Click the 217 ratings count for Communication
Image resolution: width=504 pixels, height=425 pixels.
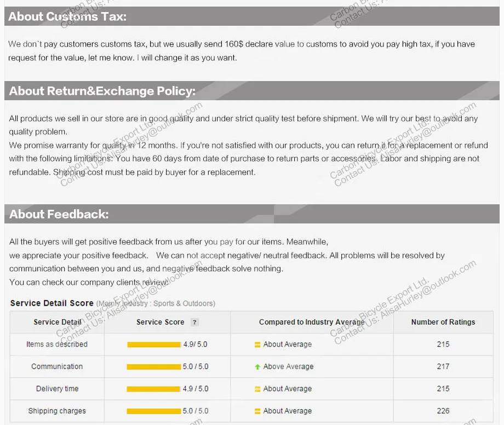coord(443,366)
